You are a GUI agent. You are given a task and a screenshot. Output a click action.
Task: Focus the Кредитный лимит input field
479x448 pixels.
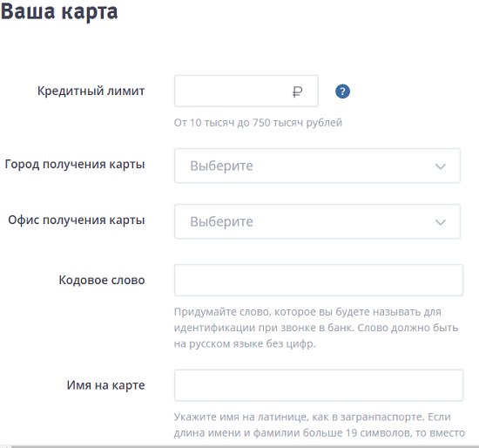[246, 92]
